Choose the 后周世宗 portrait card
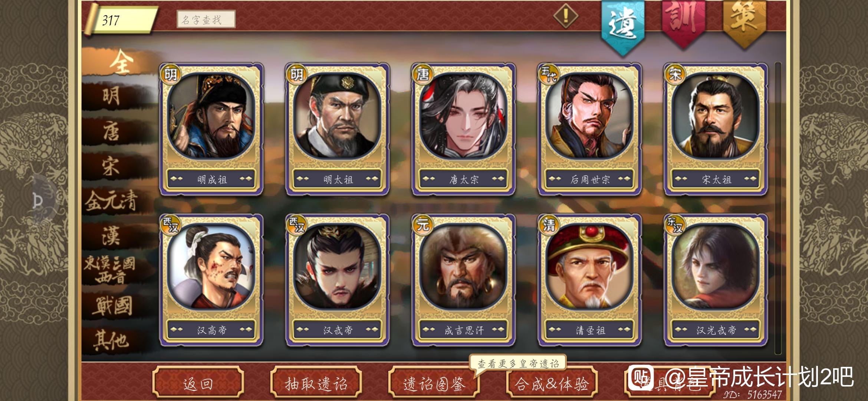 click(590, 129)
